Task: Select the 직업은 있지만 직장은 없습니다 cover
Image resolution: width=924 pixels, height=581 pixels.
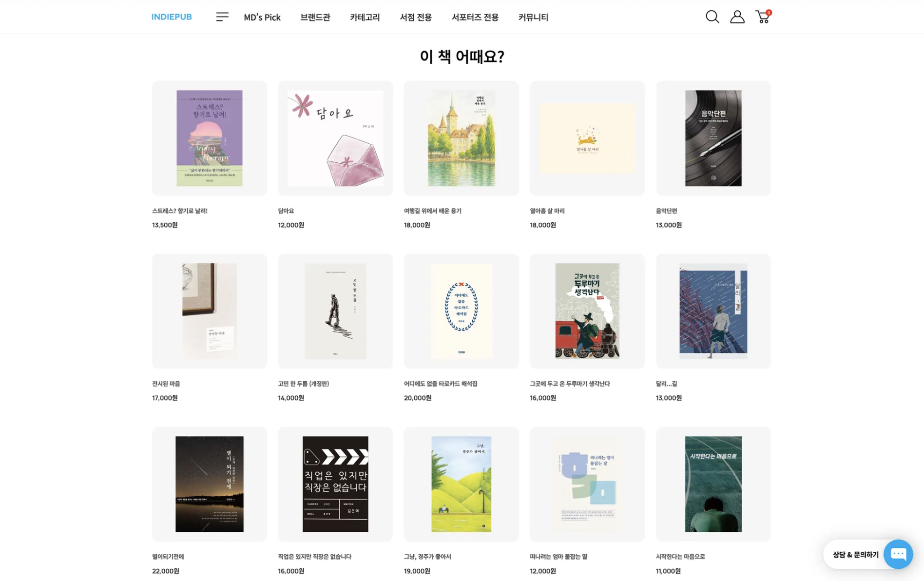Action: (x=335, y=484)
